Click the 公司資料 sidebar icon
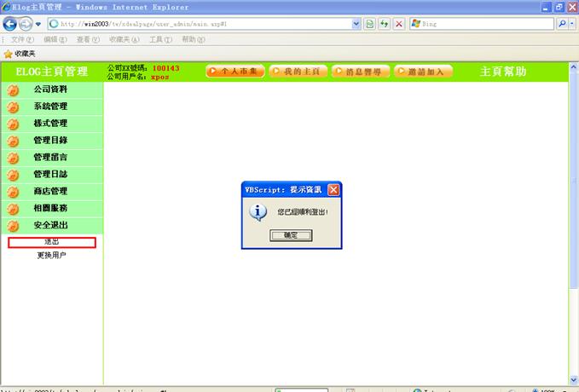 point(13,89)
